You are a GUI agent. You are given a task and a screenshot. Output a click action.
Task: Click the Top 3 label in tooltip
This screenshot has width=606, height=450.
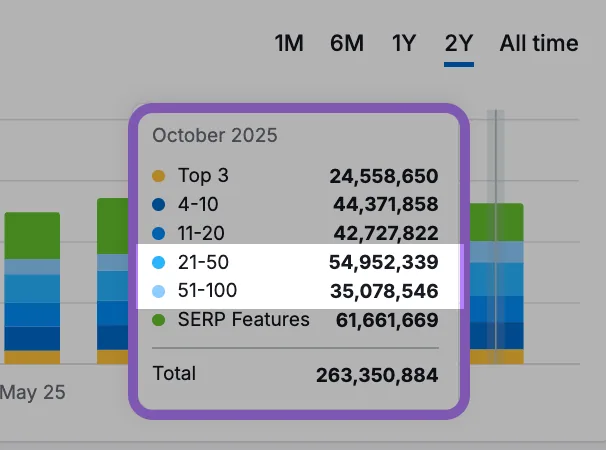coord(203,176)
